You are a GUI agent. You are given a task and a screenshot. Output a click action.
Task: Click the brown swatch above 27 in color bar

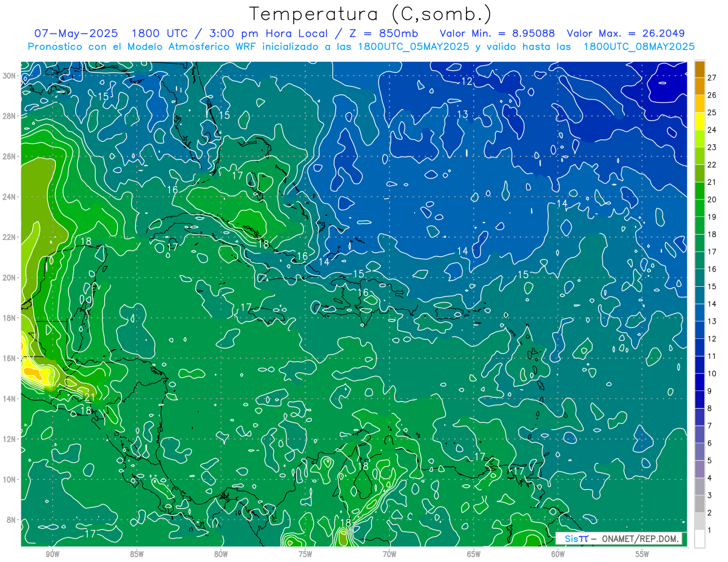[699, 69]
